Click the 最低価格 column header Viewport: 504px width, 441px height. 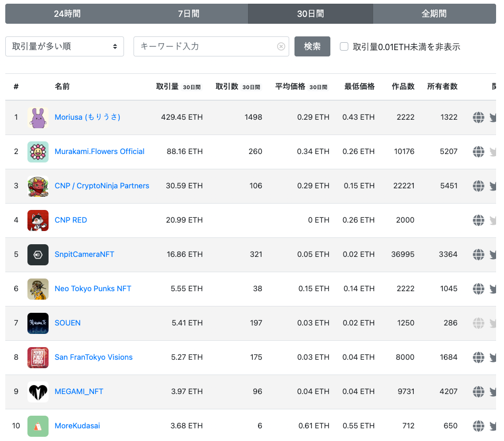tap(359, 87)
